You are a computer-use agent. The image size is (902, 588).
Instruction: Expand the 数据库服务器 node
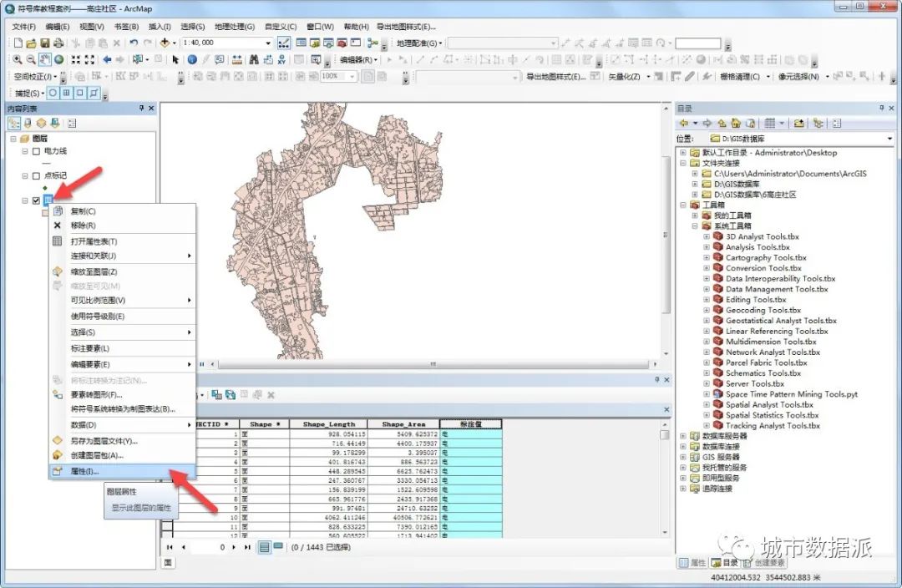pos(683,436)
